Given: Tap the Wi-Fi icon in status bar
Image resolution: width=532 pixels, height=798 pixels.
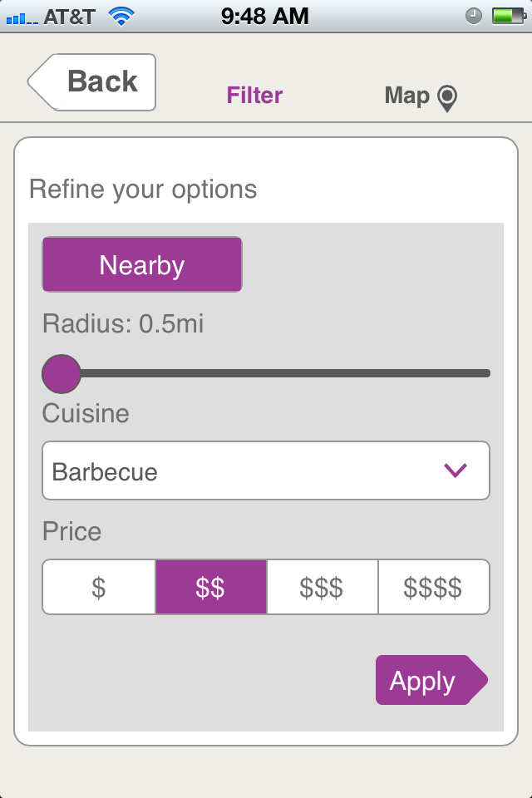Looking at the screenshot, I should 123,16.
